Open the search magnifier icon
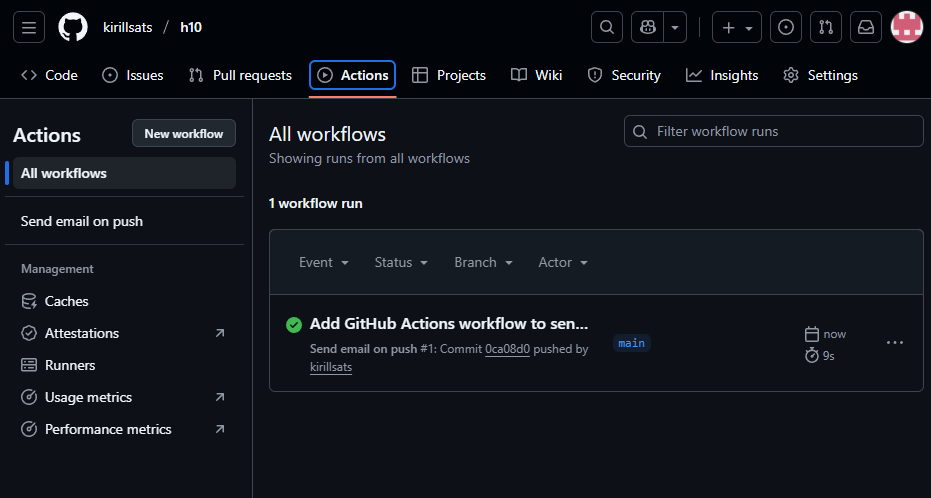This screenshot has height=498, width=931. pos(606,27)
